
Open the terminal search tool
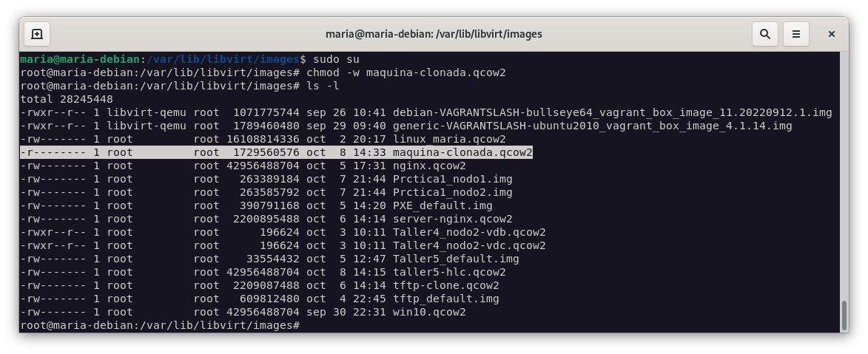click(x=765, y=34)
